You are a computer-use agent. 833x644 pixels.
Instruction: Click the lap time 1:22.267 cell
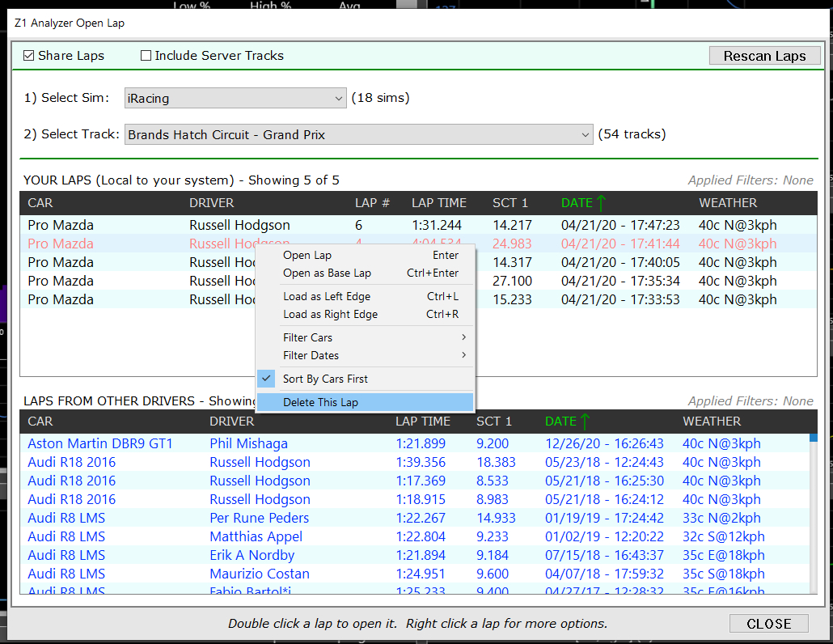pyautogui.click(x=421, y=518)
